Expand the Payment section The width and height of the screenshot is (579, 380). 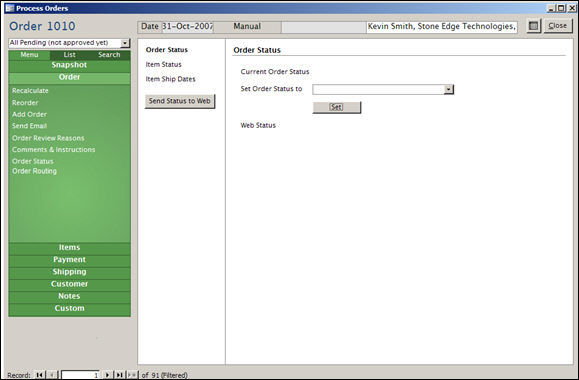coord(69,260)
